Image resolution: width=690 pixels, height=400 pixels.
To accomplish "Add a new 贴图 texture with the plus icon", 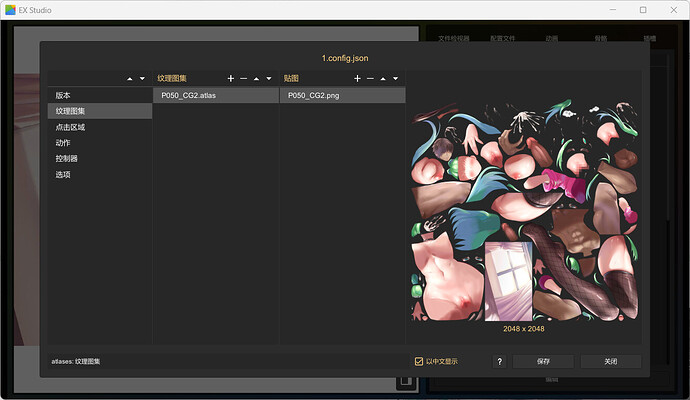I will click(x=357, y=78).
